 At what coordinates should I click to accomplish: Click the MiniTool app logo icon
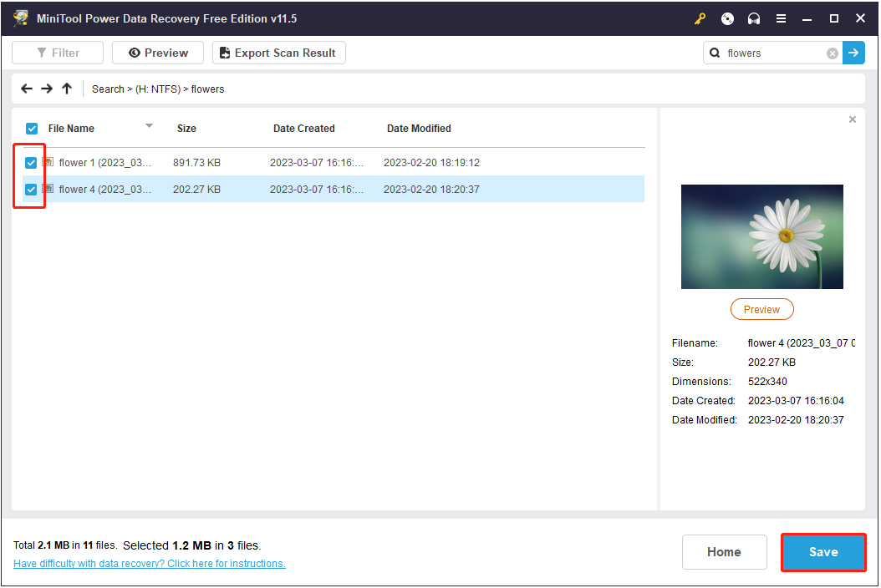pyautogui.click(x=22, y=18)
